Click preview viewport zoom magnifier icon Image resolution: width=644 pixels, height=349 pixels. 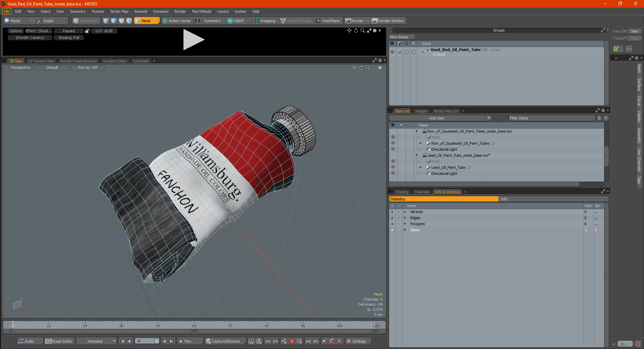pyautogui.click(x=363, y=31)
